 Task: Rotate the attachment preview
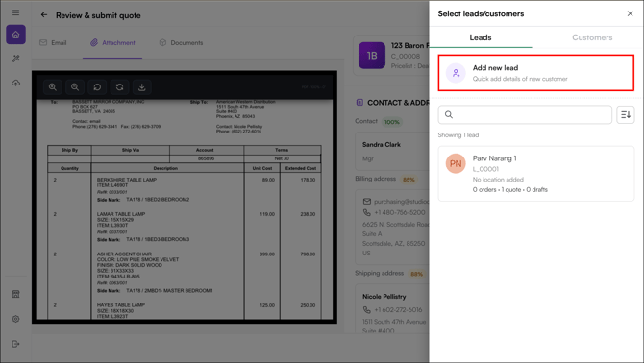[x=97, y=87]
